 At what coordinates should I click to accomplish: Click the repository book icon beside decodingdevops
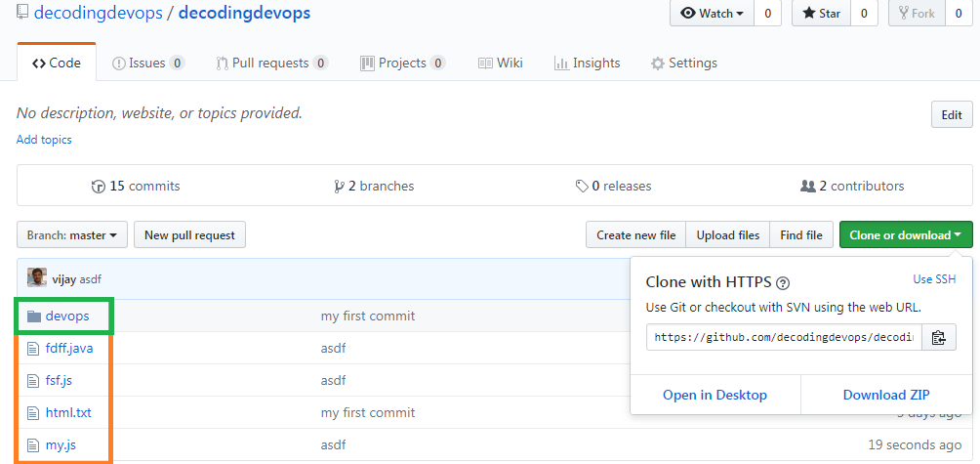click(x=22, y=12)
